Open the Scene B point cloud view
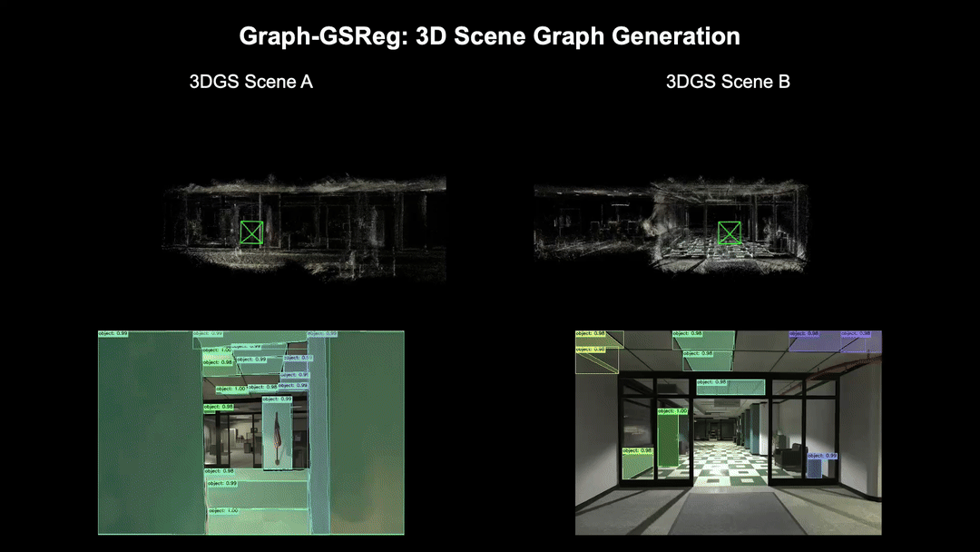Image resolution: width=980 pixels, height=552 pixels. tap(671, 226)
